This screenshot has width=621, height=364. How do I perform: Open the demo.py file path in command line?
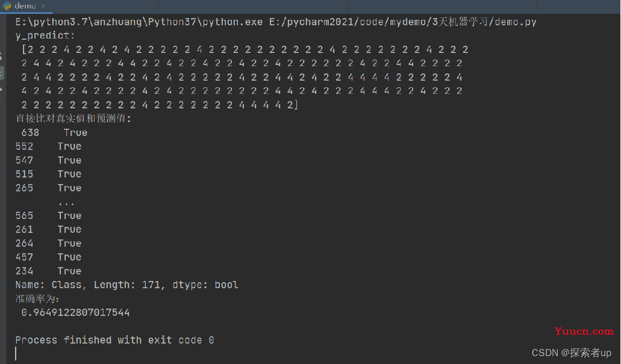tap(403, 22)
